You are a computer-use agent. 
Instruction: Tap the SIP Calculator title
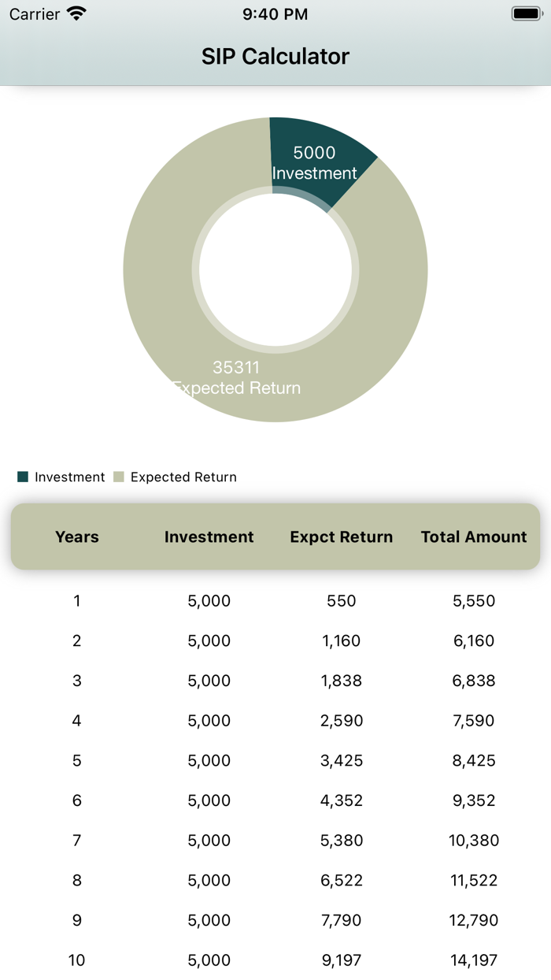pyautogui.click(x=275, y=56)
